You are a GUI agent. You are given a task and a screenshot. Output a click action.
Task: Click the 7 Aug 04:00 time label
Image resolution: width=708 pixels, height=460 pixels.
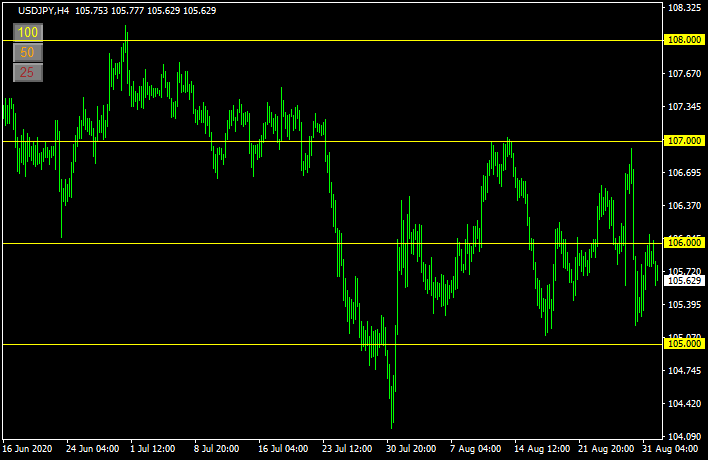tap(475, 449)
